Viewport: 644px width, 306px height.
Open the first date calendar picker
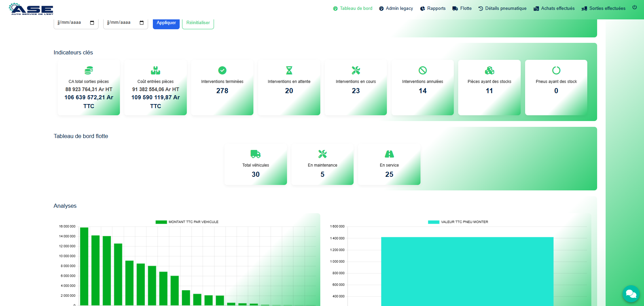92,23
